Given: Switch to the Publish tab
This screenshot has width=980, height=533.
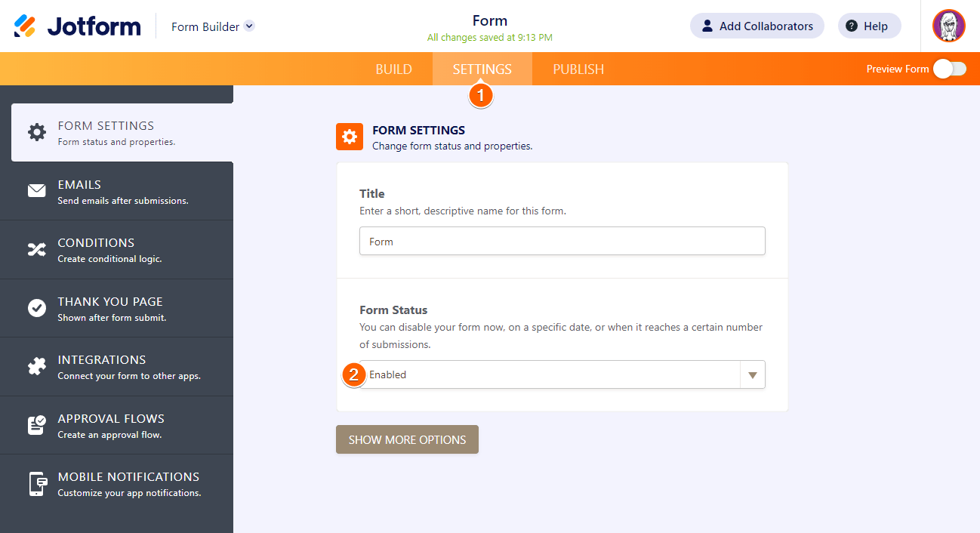Looking at the screenshot, I should click(x=578, y=69).
